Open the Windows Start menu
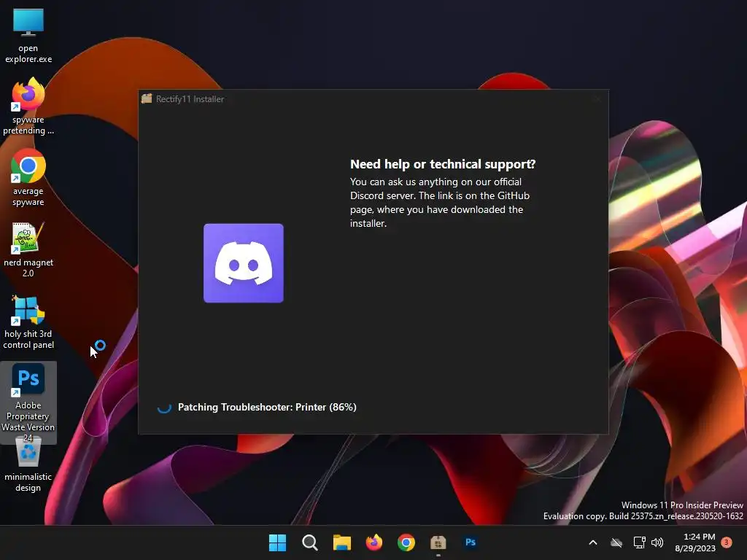The image size is (747, 560). click(277, 542)
